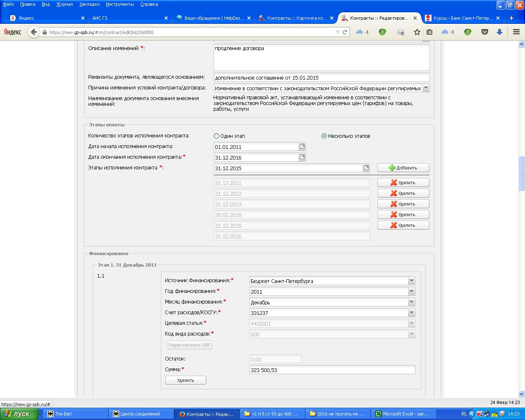525x420 pixels.
Task: Delete the 31.12.2013 stage row
Action: coord(403,204)
